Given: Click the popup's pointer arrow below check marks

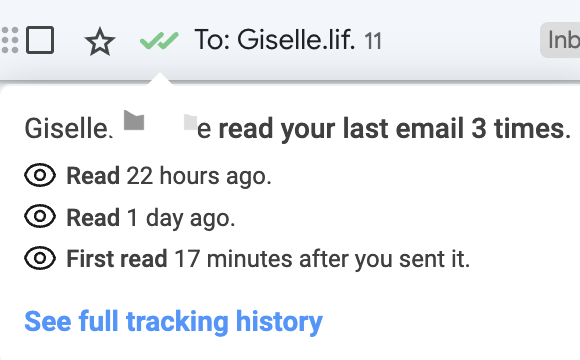Looking at the screenshot, I should 160,79.
